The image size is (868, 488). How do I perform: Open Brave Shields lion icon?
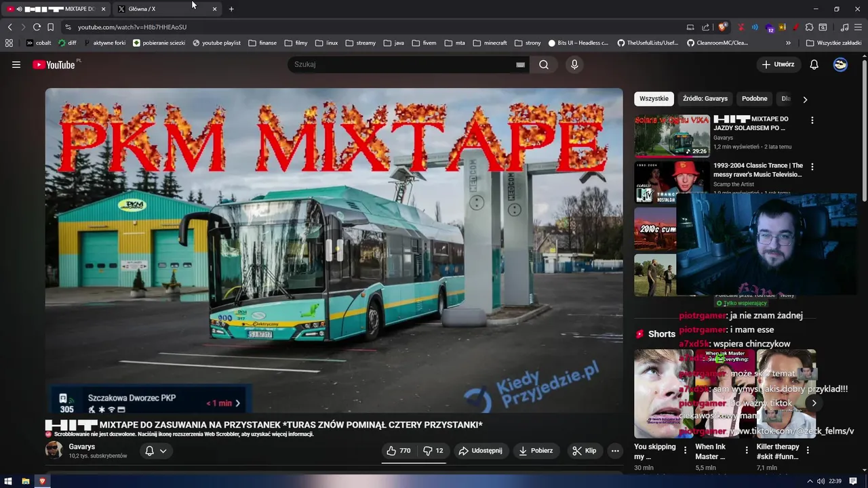(x=722, y=27)
